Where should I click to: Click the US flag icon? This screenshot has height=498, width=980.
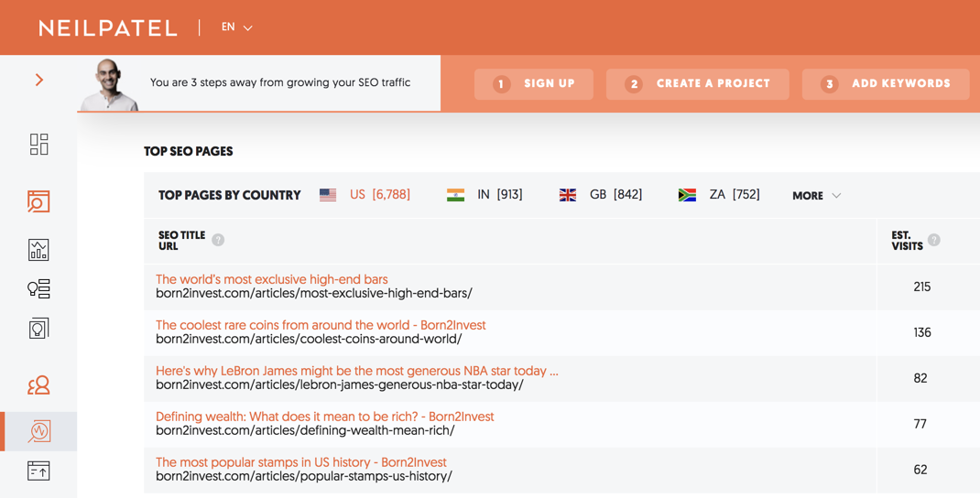[328, 195]
